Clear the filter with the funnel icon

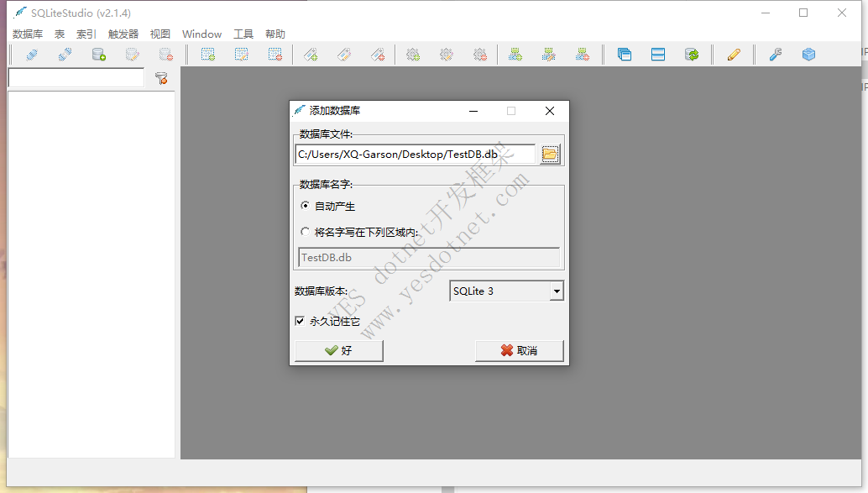coord(161,79)
